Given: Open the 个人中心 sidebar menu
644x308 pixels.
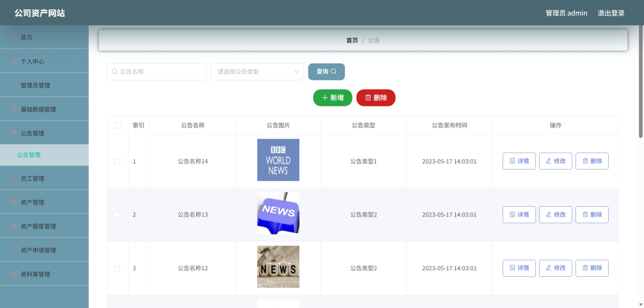Looking at the screenshot, I should coord(44,61).
